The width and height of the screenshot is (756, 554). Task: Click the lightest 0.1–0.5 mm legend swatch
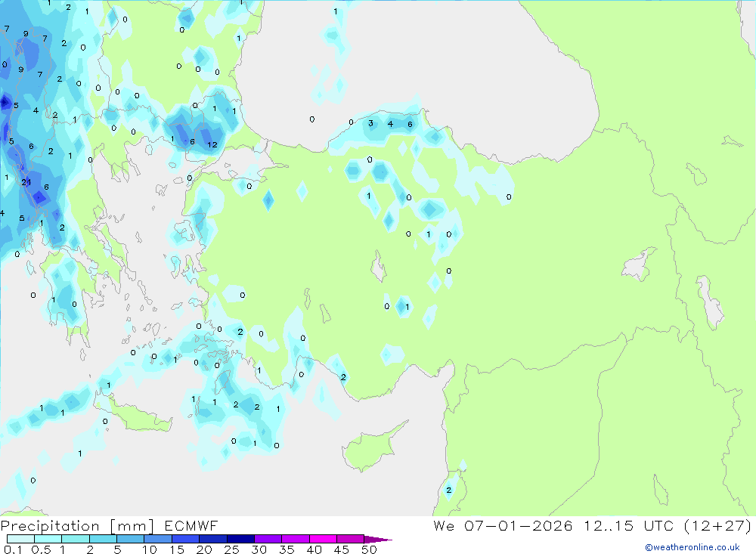20,539
